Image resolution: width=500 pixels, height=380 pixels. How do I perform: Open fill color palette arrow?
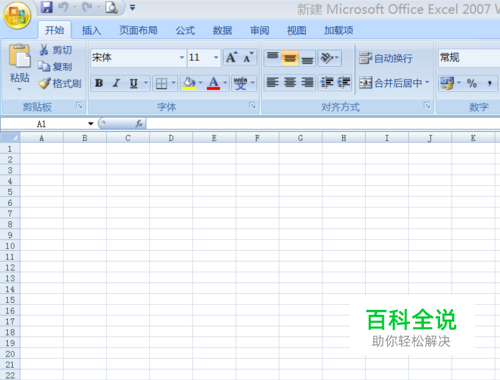pyautogui.click(x=200, y=83)
